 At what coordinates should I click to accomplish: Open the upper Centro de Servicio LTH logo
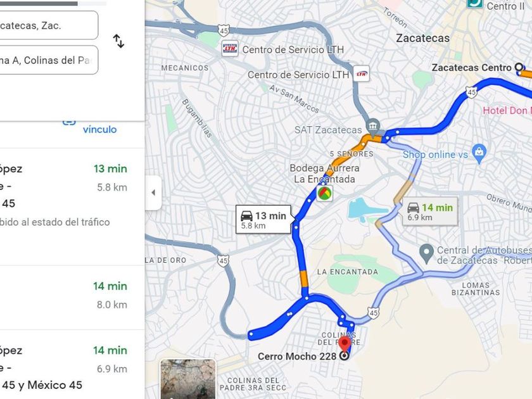230,49
